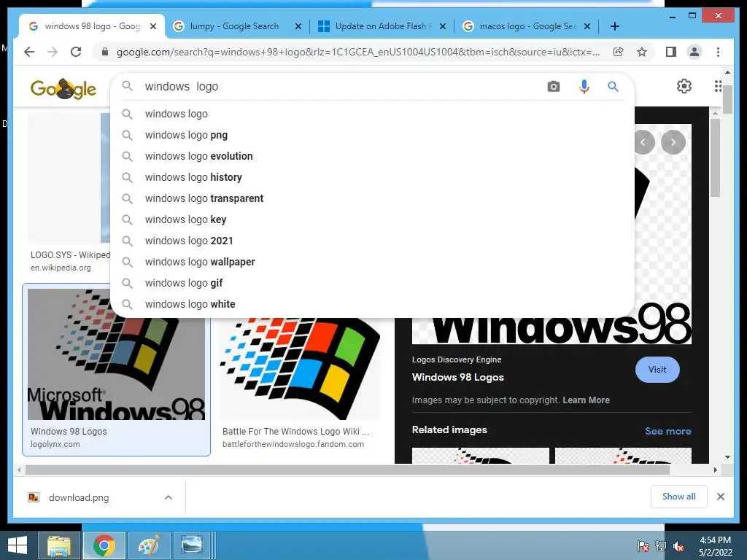Click 'See more' related images link
The height and width of the screenshot is (560, 747).
(668, 431)
